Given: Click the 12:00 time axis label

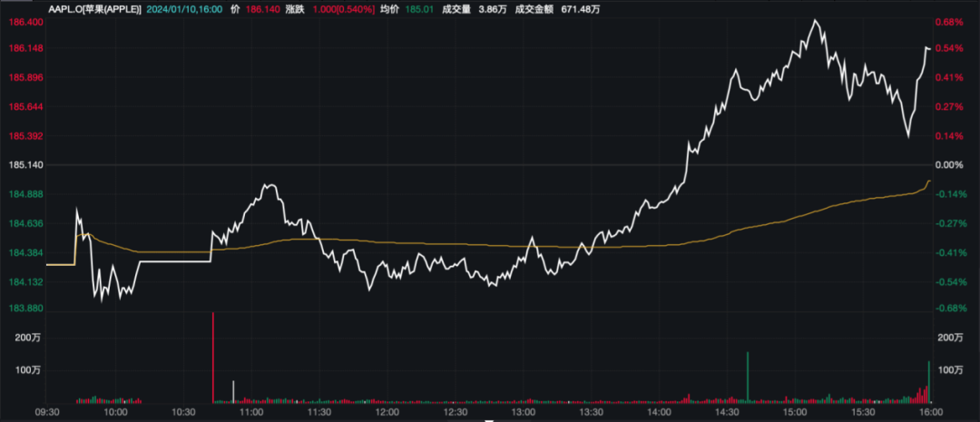Looking at the screenshot, I should (x=387, y=413).
